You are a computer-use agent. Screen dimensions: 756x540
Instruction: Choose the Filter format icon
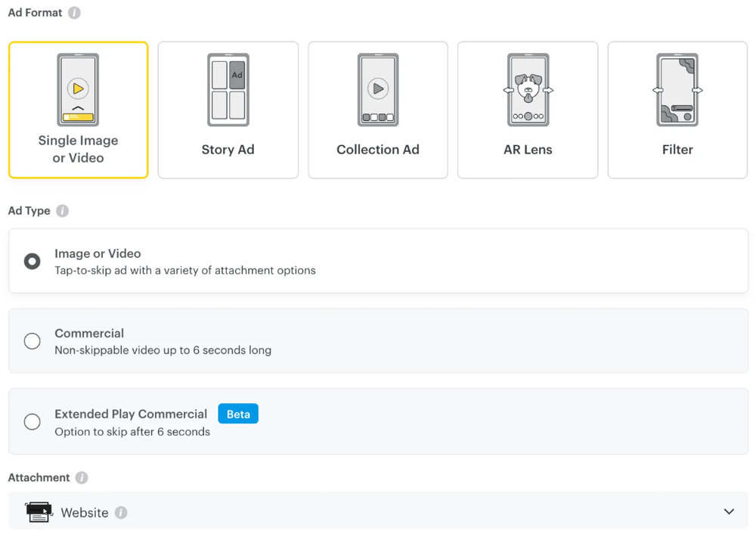pyautogui.click(x=677, y=89)
